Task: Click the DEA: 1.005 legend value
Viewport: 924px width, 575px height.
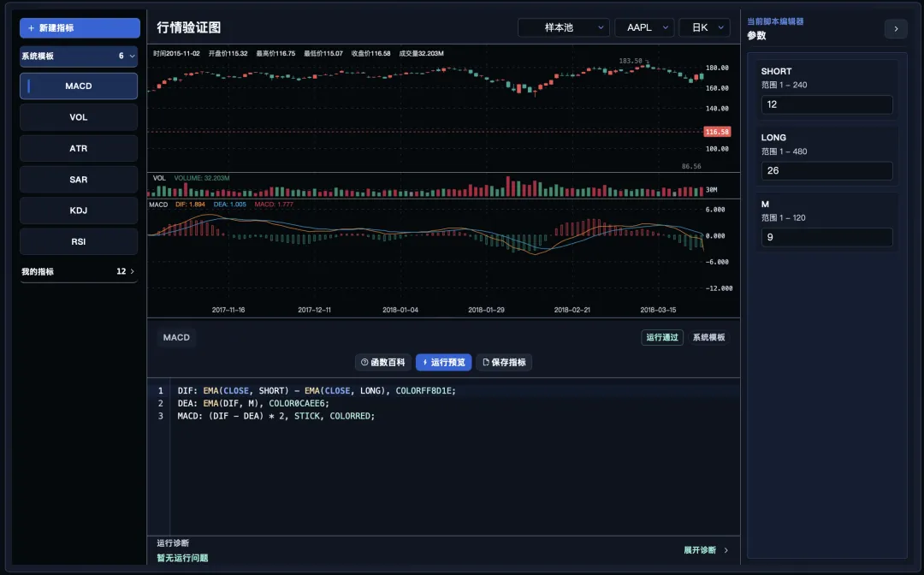Action: click(230, 205)
